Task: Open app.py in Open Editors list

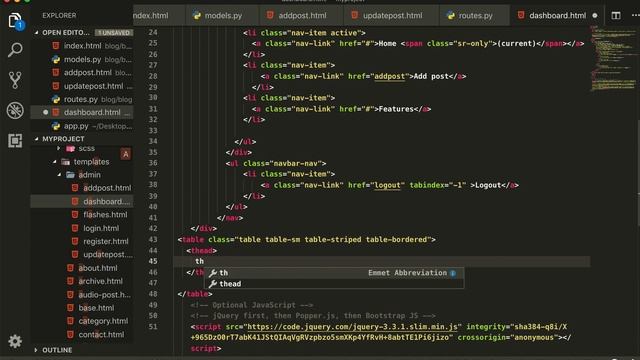Action: (82, 126)
